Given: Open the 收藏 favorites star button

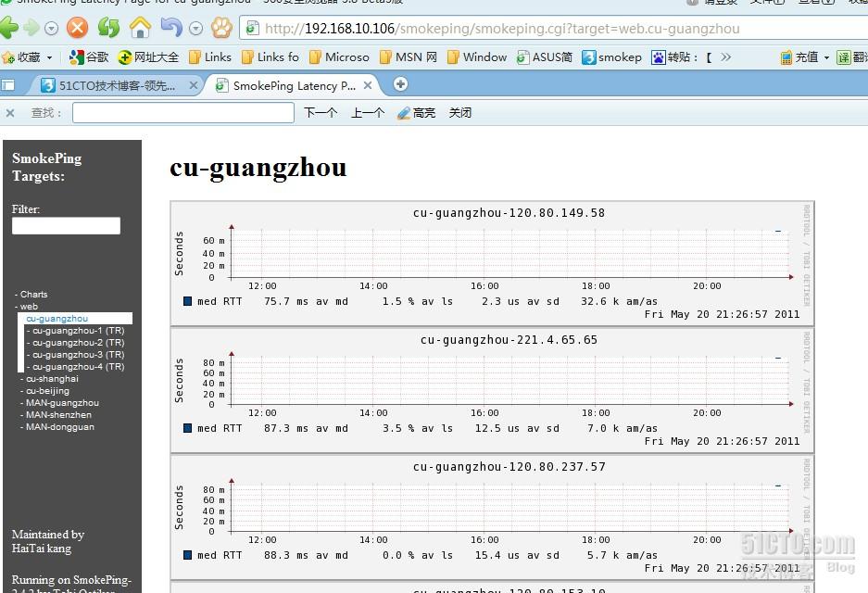Looking at the screenshot, I should [21, 57].
